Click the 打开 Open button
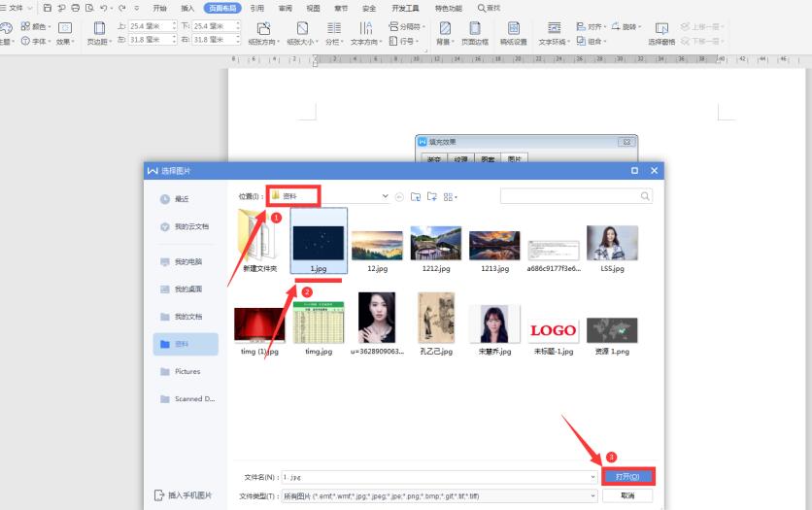Screen dimensions: 812x510 tap(627, 476)
